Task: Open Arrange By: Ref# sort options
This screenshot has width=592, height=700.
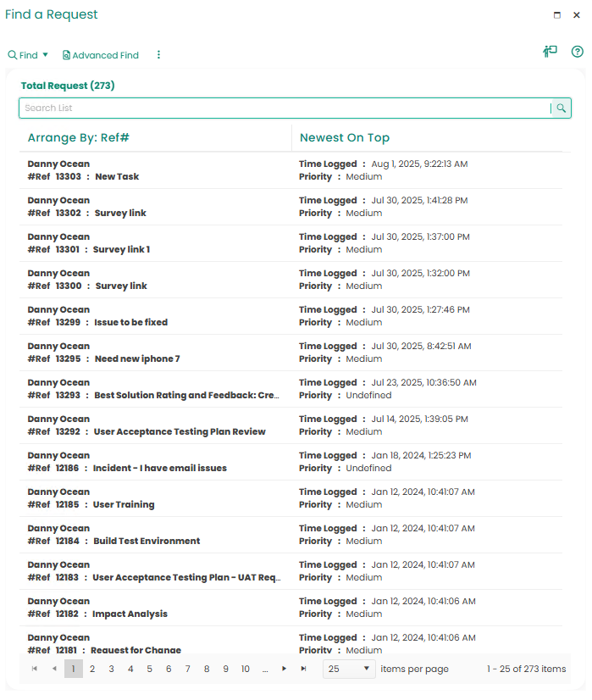Action: [78, 138]
